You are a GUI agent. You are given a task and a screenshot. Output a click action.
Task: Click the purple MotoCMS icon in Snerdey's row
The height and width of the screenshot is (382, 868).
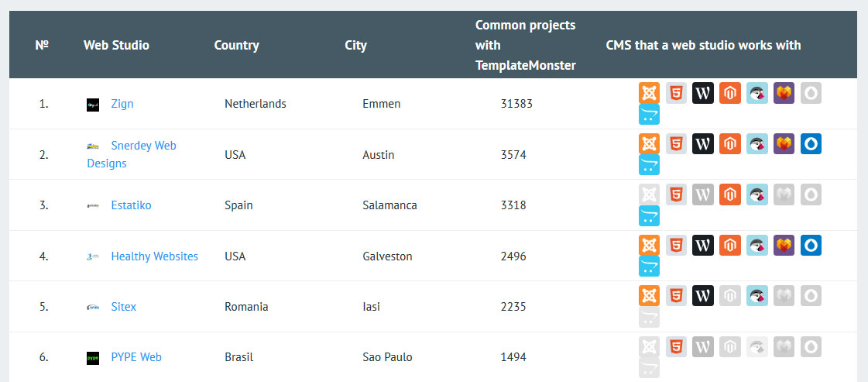click(x=784, y=144)
